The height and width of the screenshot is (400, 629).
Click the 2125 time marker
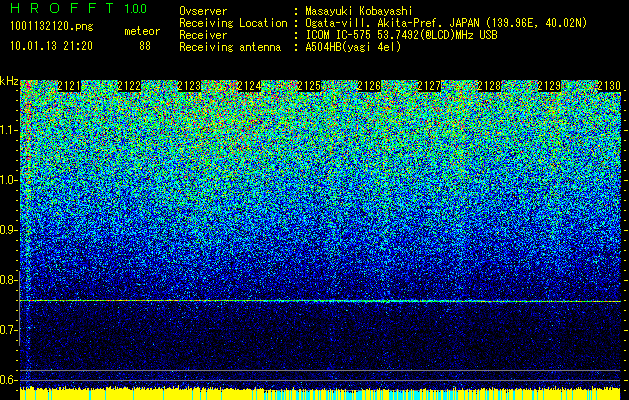pos(309,86)
